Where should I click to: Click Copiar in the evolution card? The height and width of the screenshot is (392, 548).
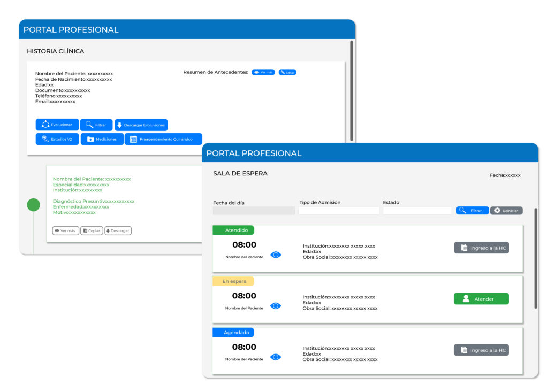(x=92, y=230)
